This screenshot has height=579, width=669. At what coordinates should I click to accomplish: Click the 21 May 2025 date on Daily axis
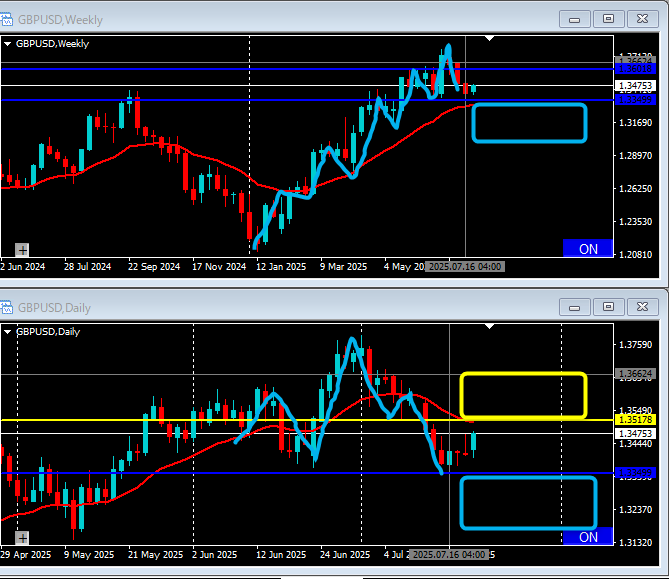(x=155, y=555)
